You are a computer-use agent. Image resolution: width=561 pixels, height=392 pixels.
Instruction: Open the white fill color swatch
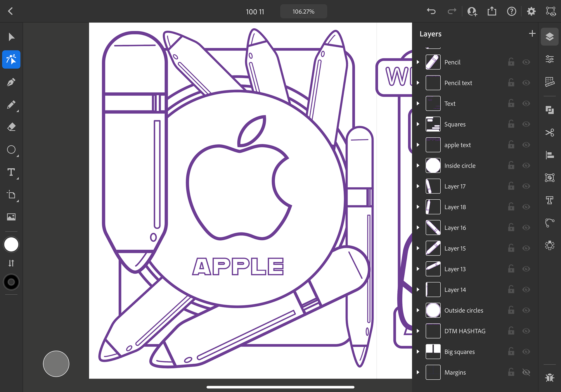(x=11, y=245)
